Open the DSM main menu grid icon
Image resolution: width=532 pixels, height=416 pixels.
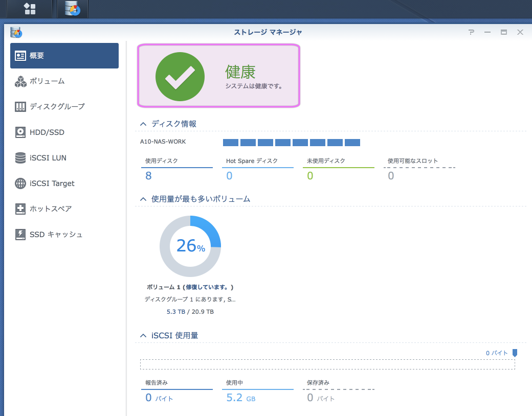pos(30,9)
